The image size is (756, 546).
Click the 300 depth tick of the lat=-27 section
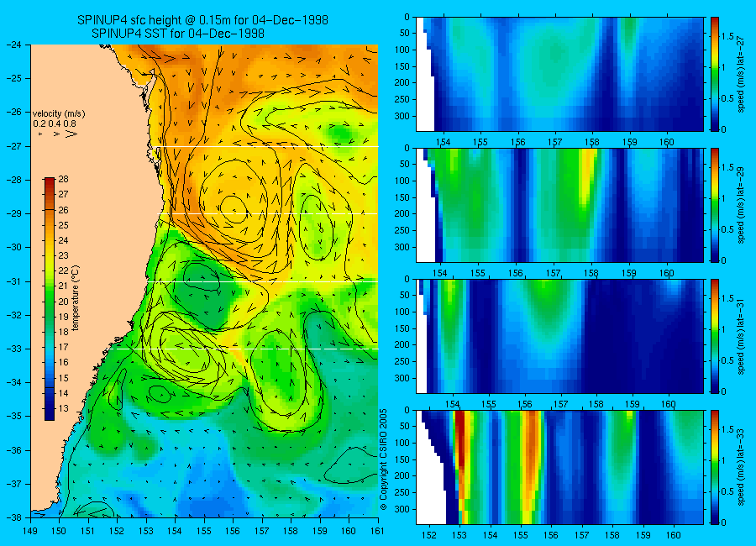click(x=402, y=116)
